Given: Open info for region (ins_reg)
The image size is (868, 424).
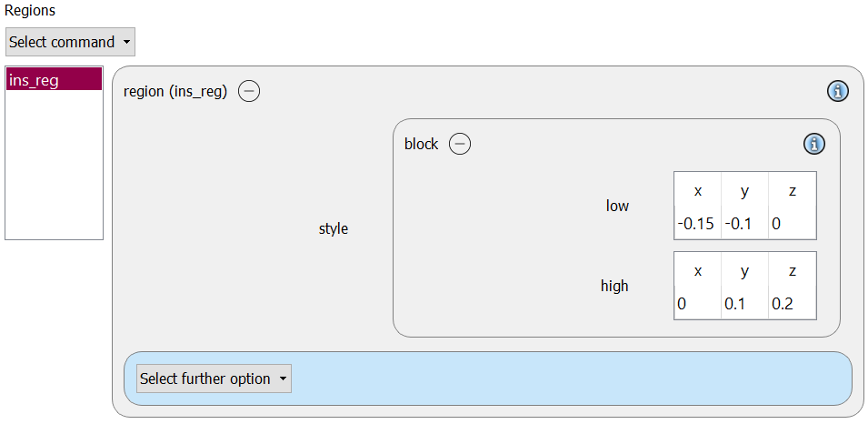Looking at the screenshot, I should tap(838, 92).
